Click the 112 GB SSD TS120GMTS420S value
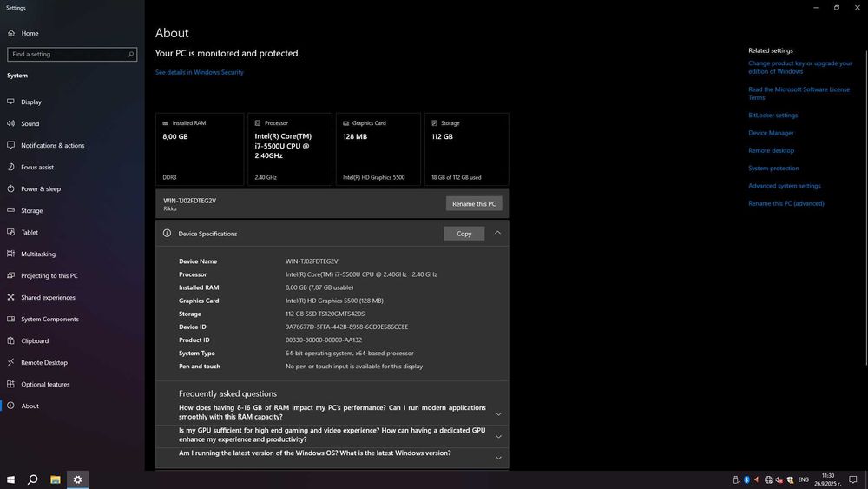The height and width of the screenshot is (489, 868). pos(325,314)
